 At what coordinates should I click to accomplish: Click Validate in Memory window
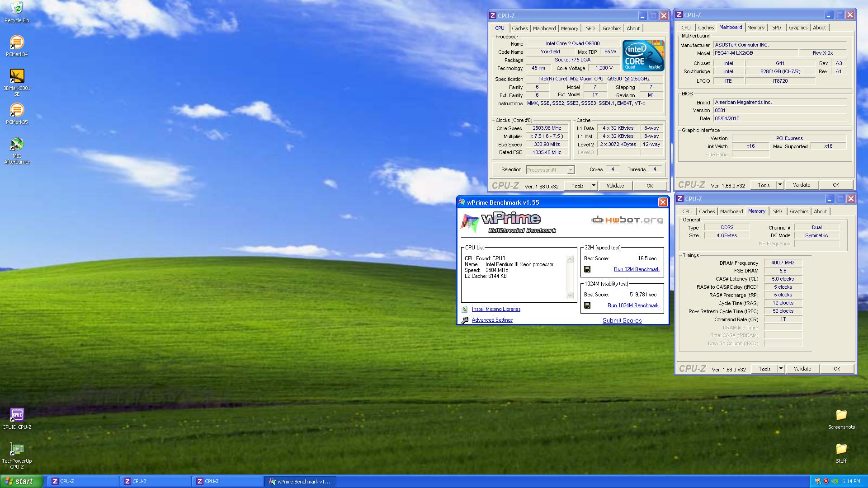pos(802,369)
